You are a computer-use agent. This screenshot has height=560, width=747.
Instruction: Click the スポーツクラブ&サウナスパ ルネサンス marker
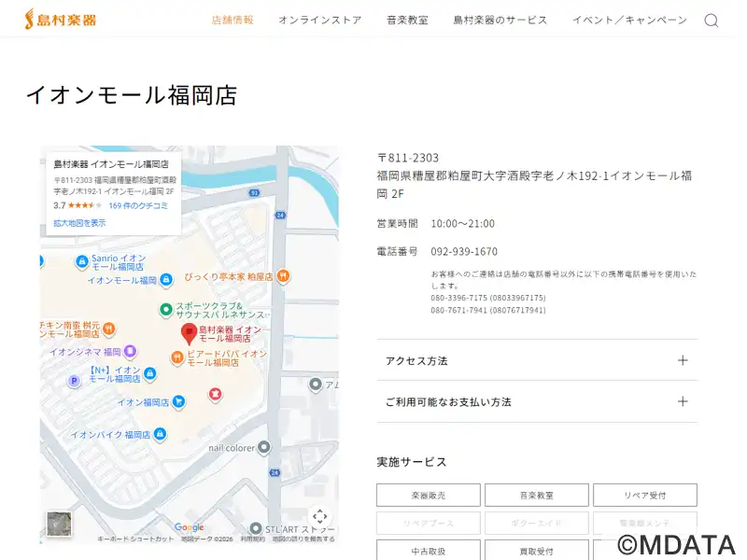pos(166,310)
